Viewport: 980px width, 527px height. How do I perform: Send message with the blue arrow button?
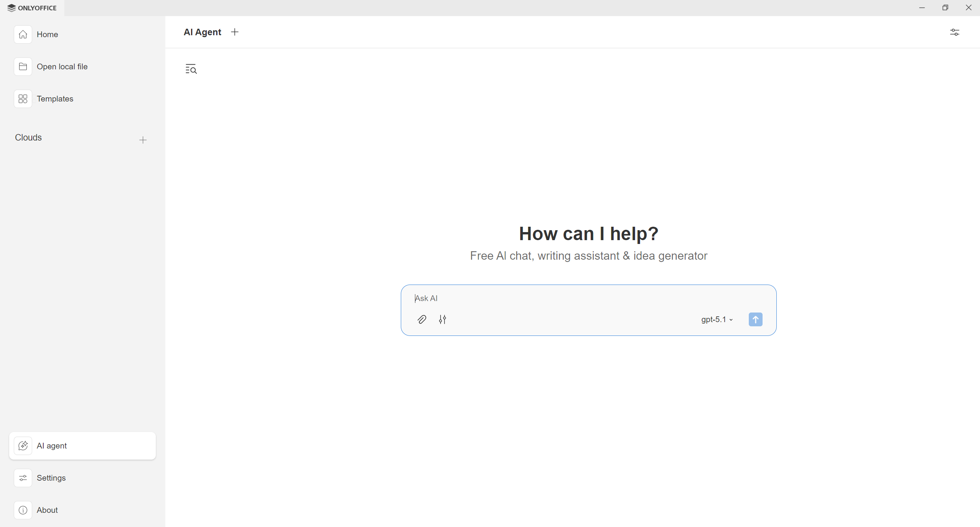(x=755, y=319)
